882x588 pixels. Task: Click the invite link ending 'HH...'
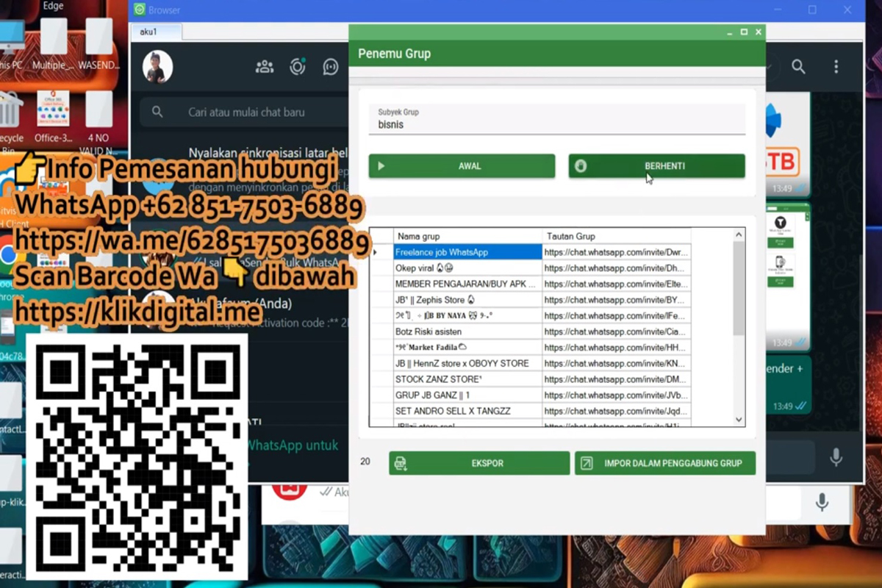(x=617, y=347)
